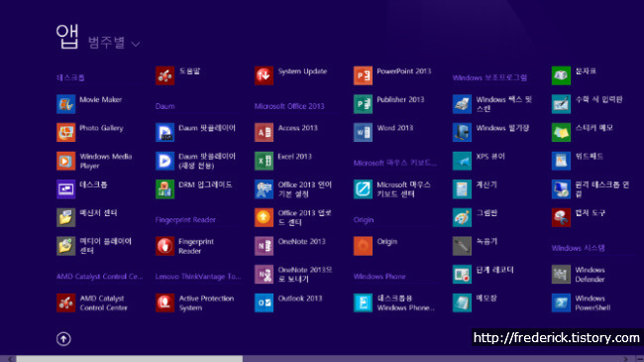Open 단계 레코더 steps recorder icon
This screenshot has height=362, width=644.
point(462,275)
